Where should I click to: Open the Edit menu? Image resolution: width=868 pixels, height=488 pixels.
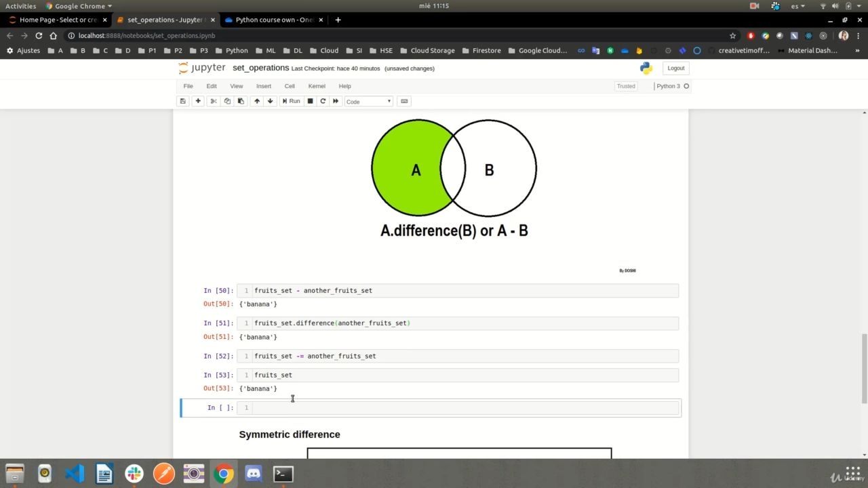coord(212,86)
